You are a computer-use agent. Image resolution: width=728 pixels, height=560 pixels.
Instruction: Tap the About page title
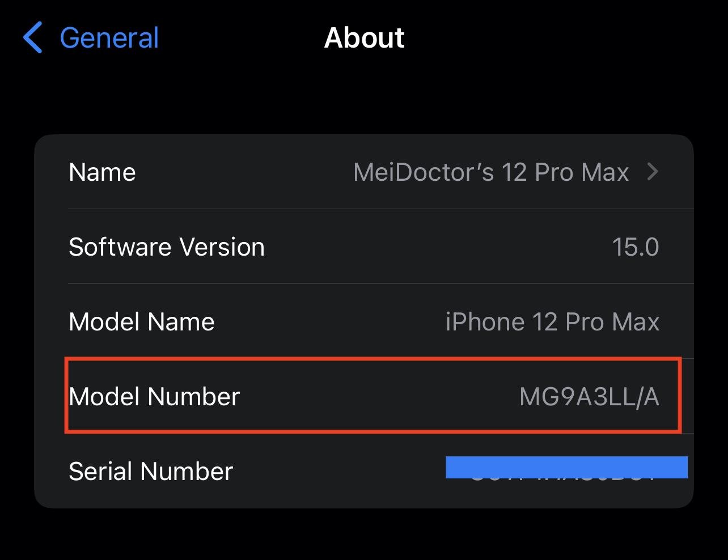pos(364,38)
